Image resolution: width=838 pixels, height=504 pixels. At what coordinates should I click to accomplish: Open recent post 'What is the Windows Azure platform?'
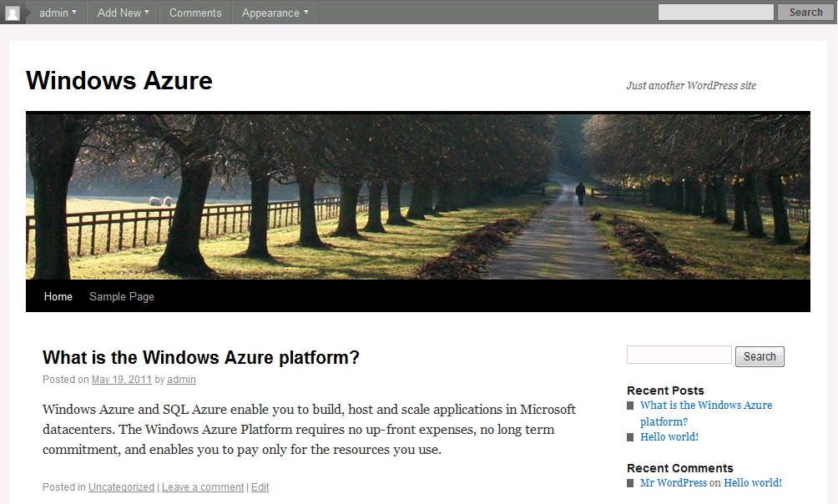click(706, 413)
